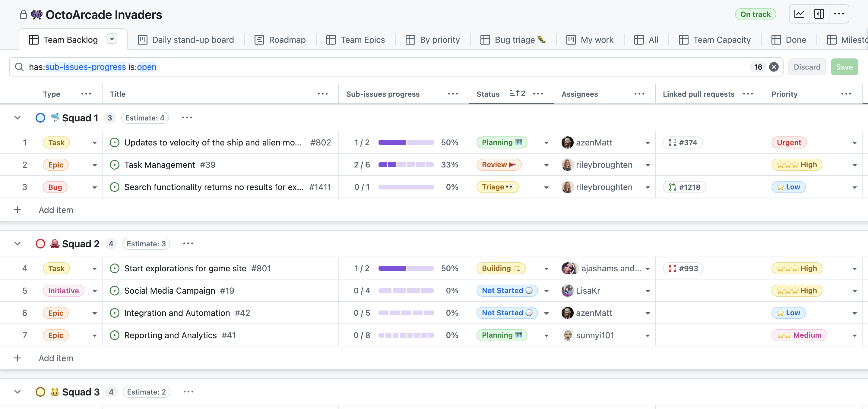Screen dimensions: 868x409
Task: Click open-issue icon for Task Management
Action: (x=115, y=165)
